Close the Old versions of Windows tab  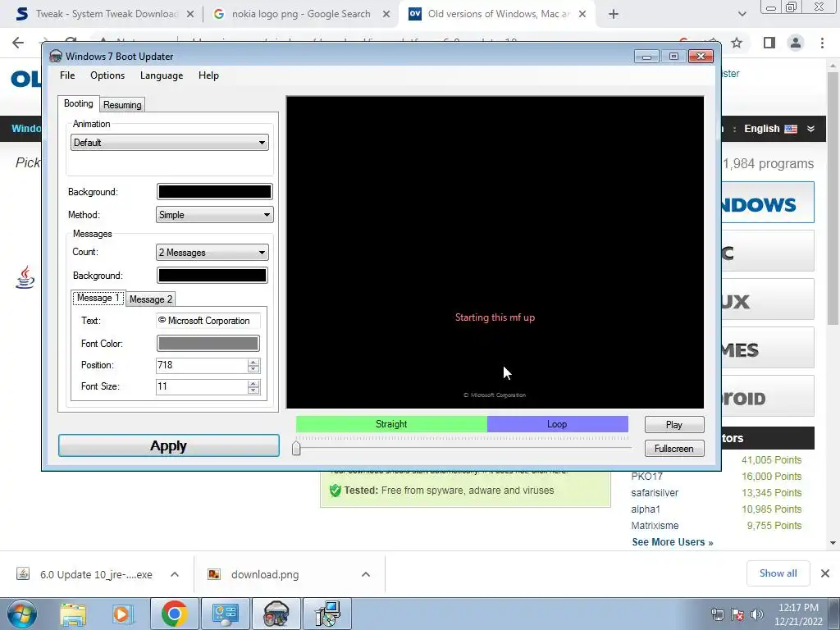582,15
